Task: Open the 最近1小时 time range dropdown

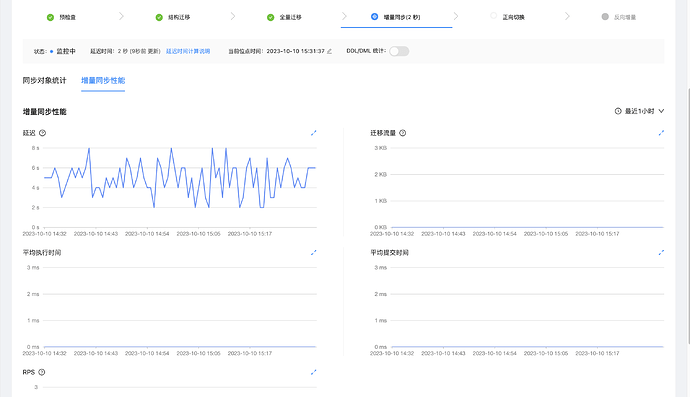Action: tap(639, 111)
